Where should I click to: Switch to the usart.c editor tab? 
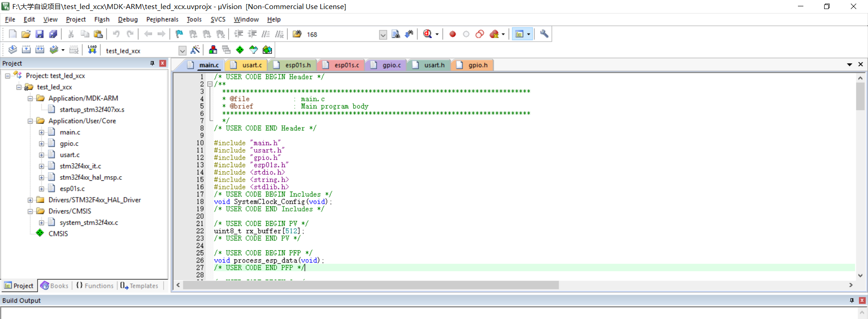point(246,65)
